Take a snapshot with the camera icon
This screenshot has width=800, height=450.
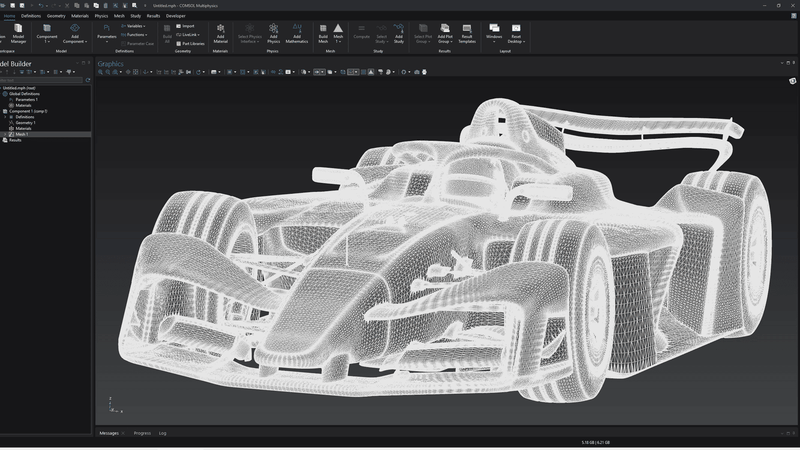(x=417, y=72)
